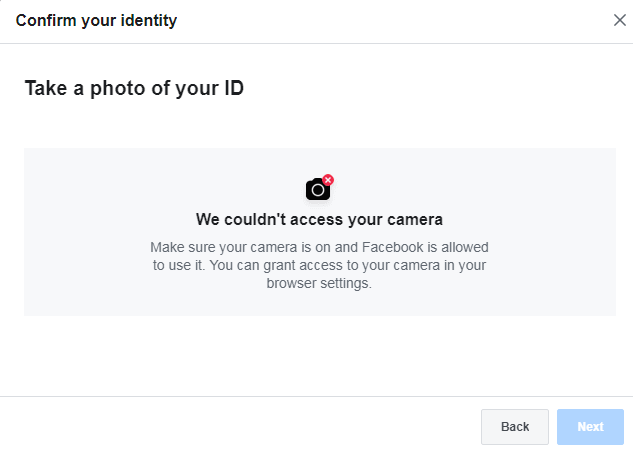The height and width of the screenshot is (449, 633).
Task: Click the word photo in the heading
Action: pyautogui.click(x=117, y=89)
